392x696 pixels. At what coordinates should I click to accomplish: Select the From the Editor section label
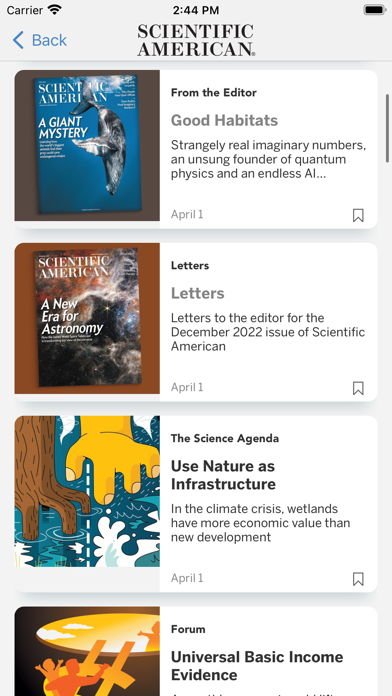click(214, 93)
